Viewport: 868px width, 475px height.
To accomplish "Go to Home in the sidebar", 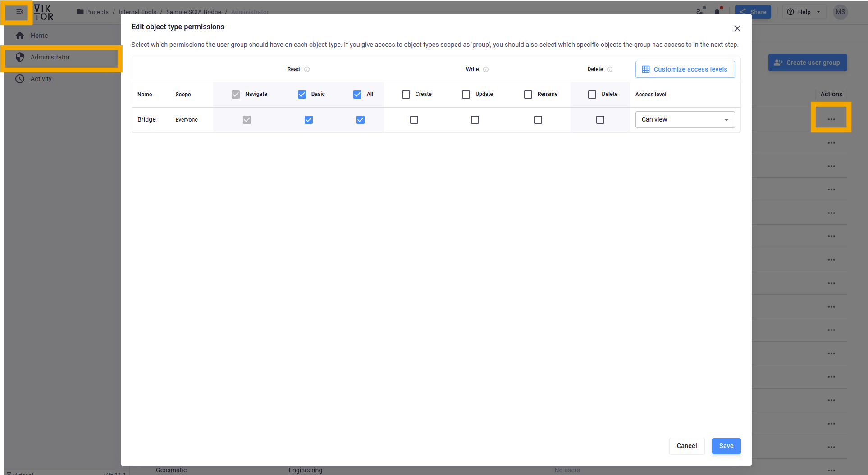I will click(39, 36).
